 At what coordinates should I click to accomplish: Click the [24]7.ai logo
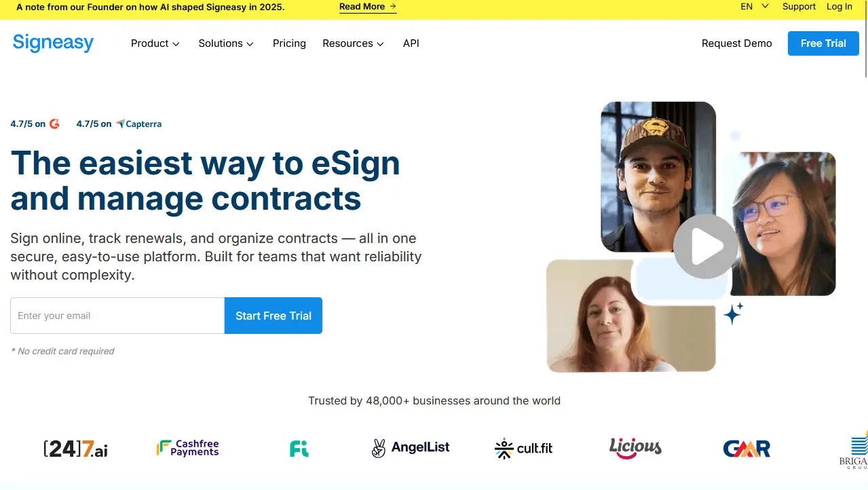click(76, 449)
